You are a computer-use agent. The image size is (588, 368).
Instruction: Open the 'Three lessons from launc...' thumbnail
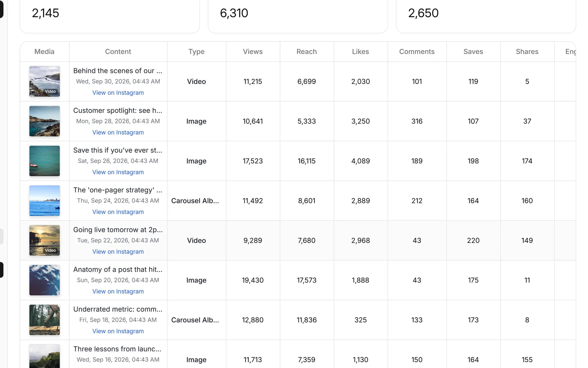coord(44,356)
